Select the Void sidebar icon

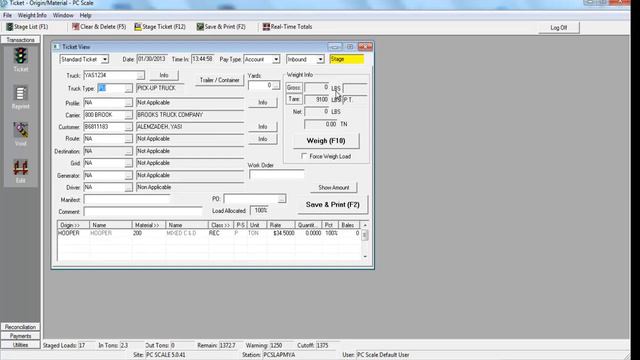tap(20, 134)
